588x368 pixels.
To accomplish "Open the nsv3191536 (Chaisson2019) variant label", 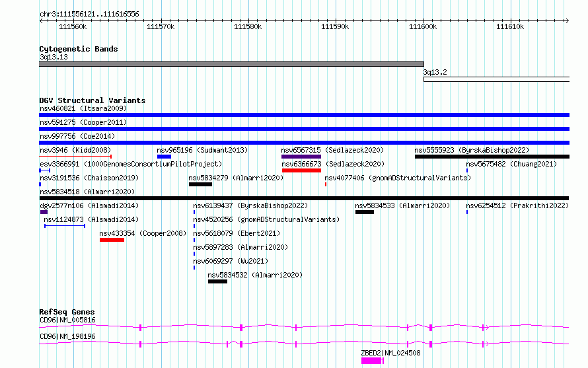I will (x=89, y=178).
